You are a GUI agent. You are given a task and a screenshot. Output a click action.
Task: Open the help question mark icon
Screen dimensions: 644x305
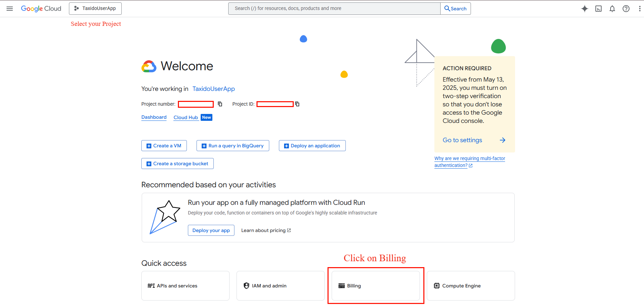pyautogui.click(x=626, y=9)
